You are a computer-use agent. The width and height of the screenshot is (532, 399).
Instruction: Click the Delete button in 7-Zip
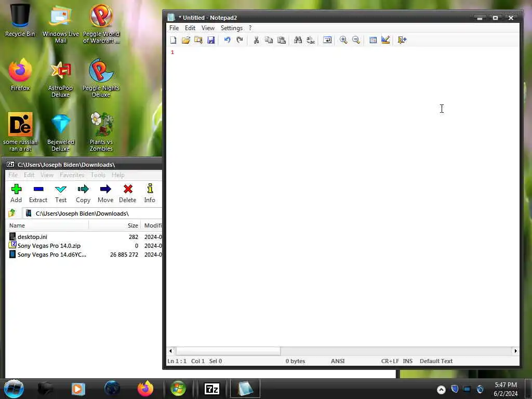128,193
